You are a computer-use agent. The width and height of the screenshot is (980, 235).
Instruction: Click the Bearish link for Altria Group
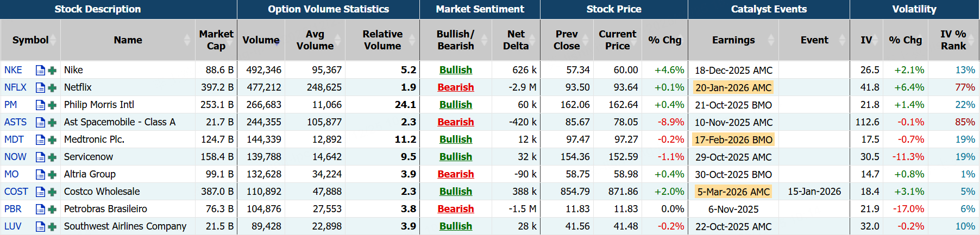455,174
